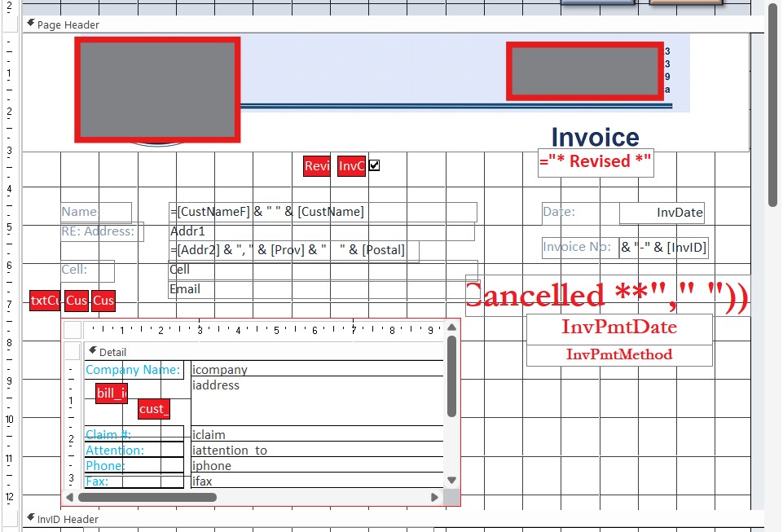The image size is (783, 532).
Task: Click the Fax label in the subreport
Action: click(98, 481)
